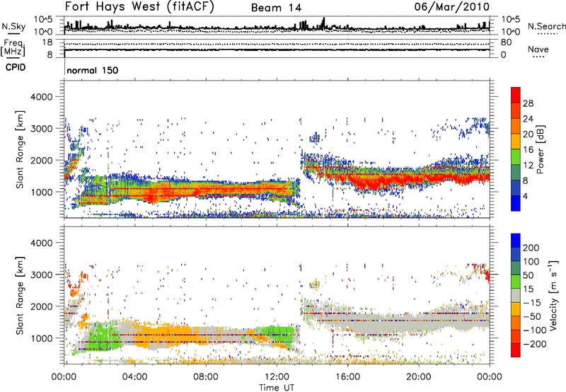Click the "Velocity [m s⁻¹]" colorbar title
The height and width of the screenshot is (392, 566).
[553, 295]
